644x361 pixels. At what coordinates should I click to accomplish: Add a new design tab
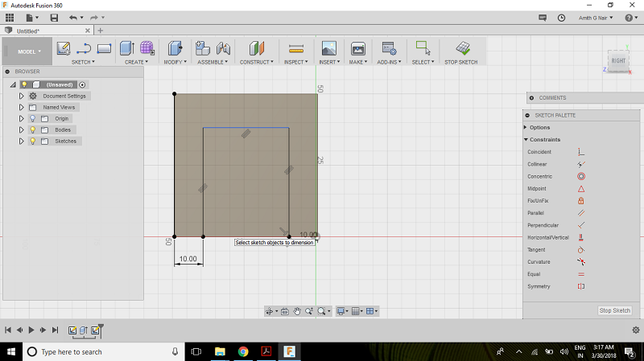(x=100, y=31)
